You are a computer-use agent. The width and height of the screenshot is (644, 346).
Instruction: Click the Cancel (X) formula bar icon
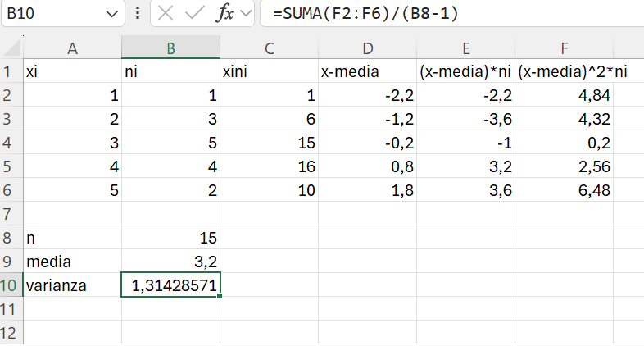click(166, 14)
